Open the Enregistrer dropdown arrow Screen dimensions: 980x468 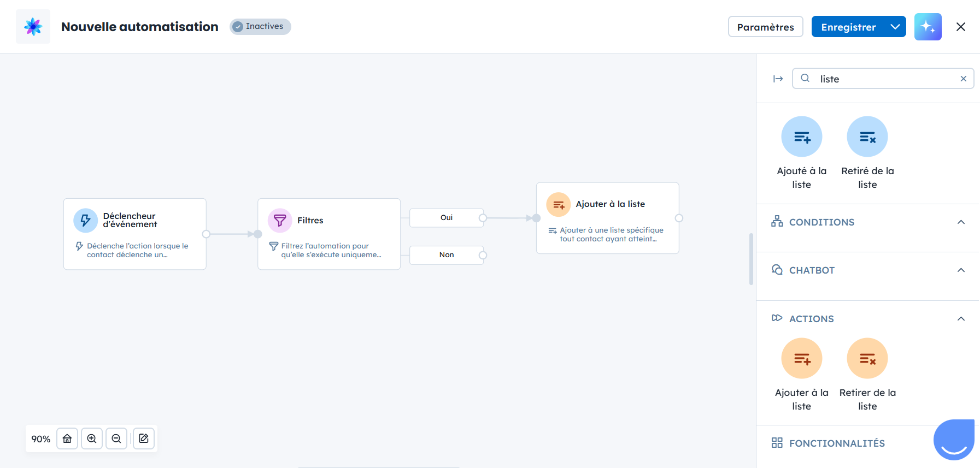895,27
